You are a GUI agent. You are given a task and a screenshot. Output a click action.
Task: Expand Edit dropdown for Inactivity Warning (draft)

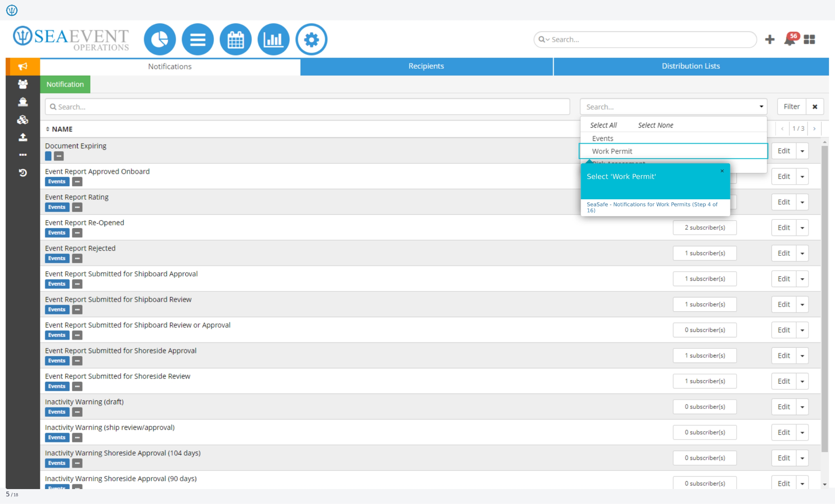pyautogui.click(x=802, y=407)
